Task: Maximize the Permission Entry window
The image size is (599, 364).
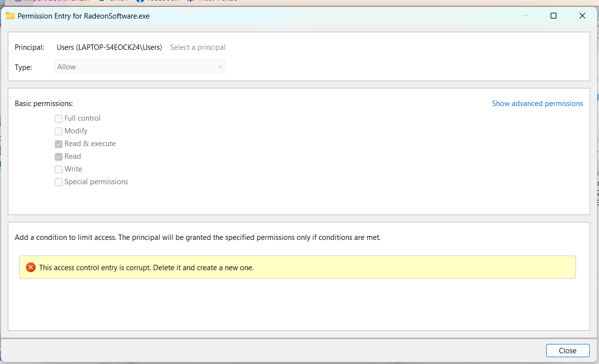Action: click(554, 16)
